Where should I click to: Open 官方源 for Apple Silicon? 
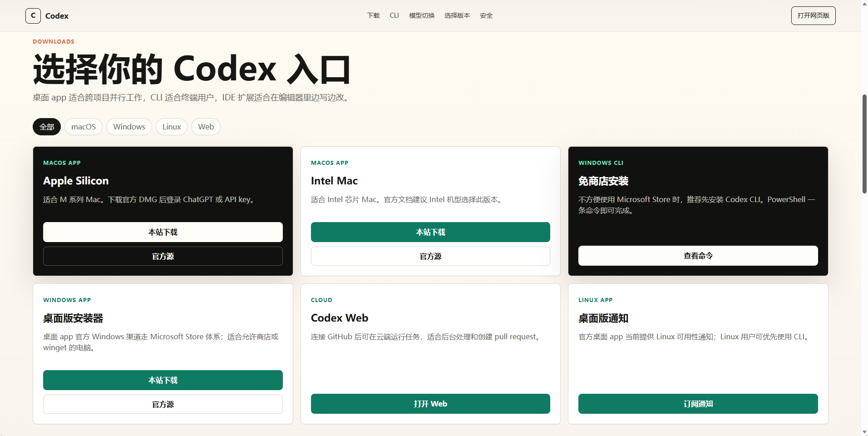[163, 256]
